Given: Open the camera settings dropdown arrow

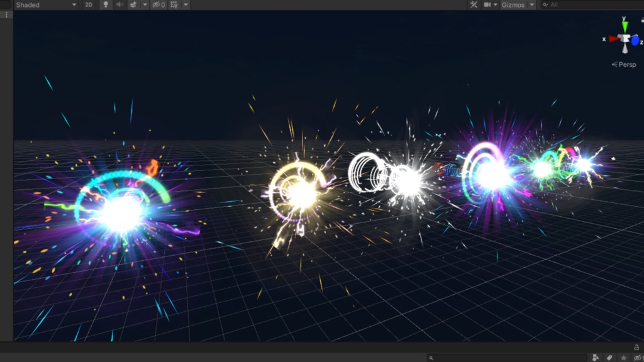Looking at the screenshot, I should coord(496,5).
